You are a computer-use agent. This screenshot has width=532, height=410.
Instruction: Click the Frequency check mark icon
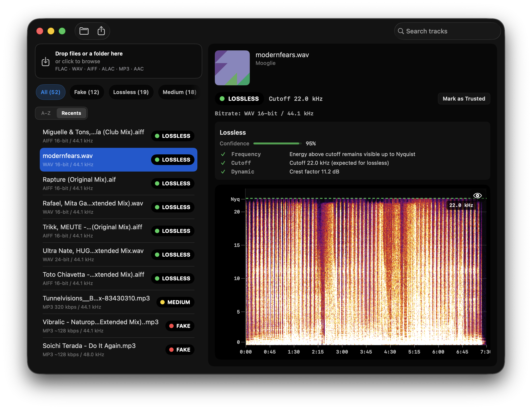pyautogui.click(x=223, y=154)
